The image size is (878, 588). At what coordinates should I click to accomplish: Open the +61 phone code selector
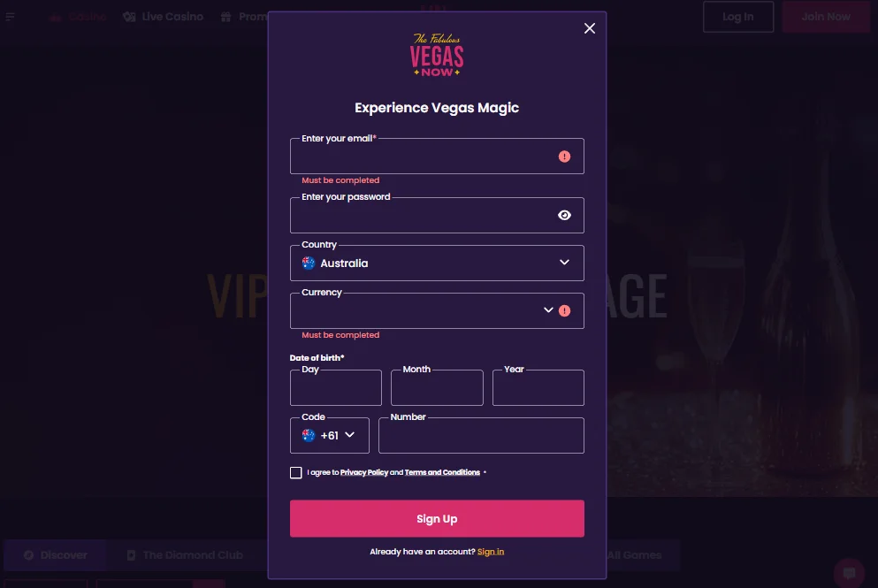(x=330, y=435)
